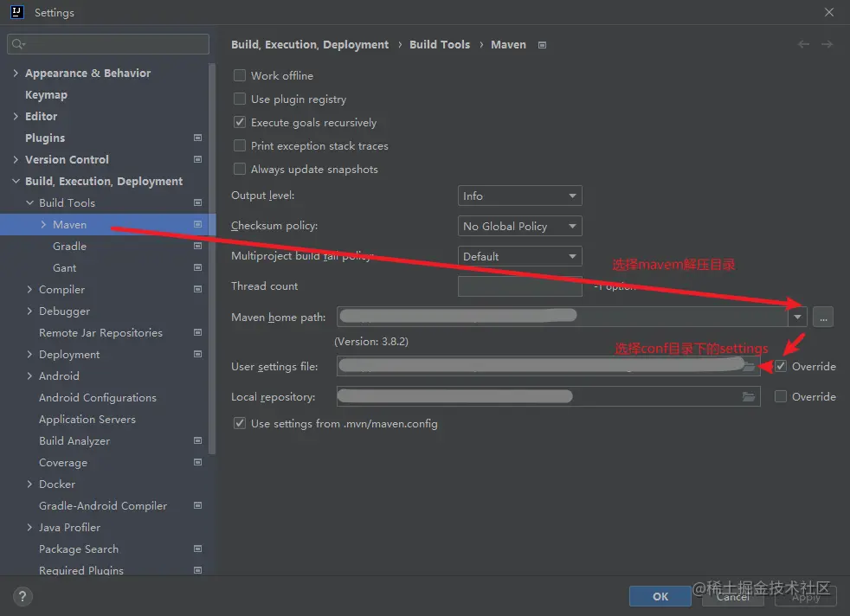Click project-scope icon on Remote Jar Repositories row
This screenshot has height=616, width=850.
click(198, 332)
